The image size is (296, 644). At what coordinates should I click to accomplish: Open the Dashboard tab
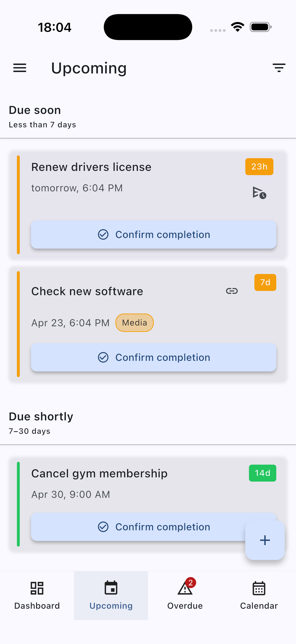pyautogui.click(x=37, y=595)
